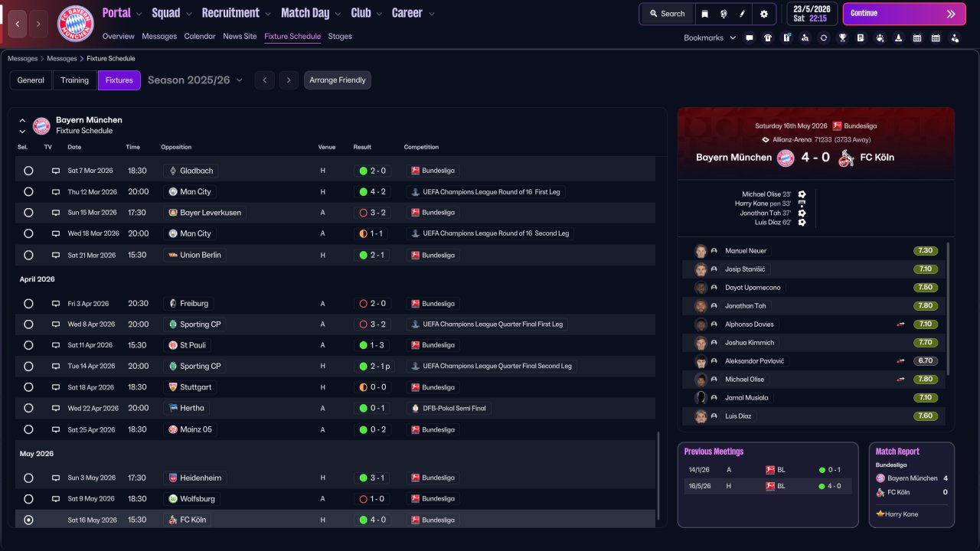Open the speech bubble messages shortcut icon
The image size is (980, 551).
click(750, 37)
